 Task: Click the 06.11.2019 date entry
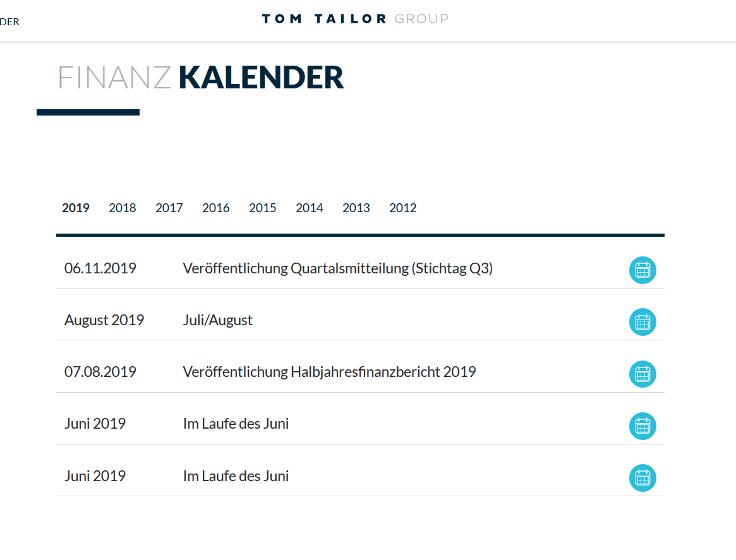[100, 268]
